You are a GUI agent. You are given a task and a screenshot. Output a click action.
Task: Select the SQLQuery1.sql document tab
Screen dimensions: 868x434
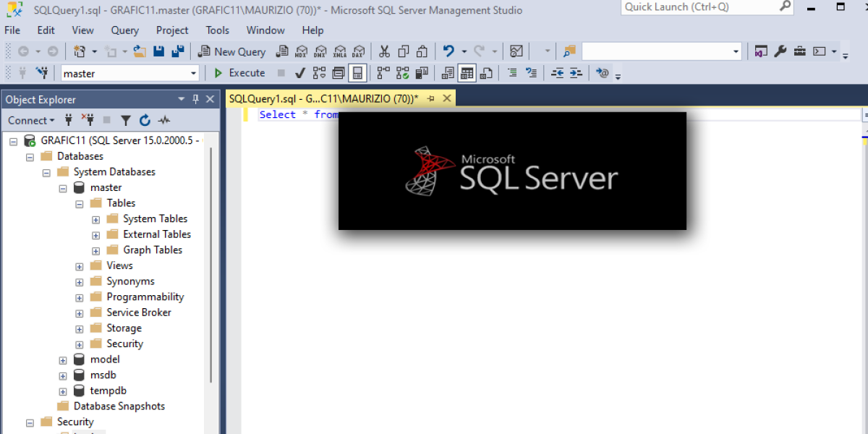tap(323, 99)
